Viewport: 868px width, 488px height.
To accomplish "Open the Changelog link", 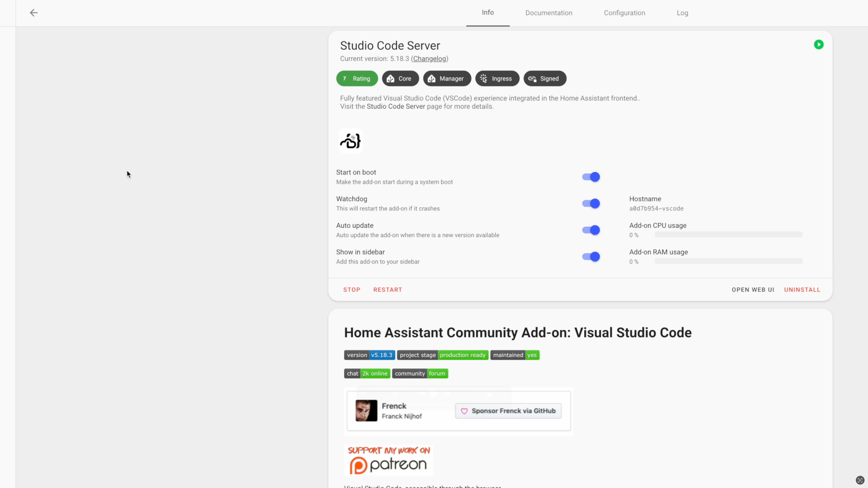I will 430,59.
